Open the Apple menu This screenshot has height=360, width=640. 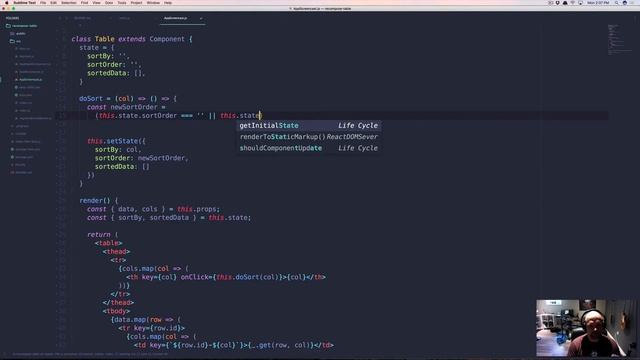coord(6,2)
